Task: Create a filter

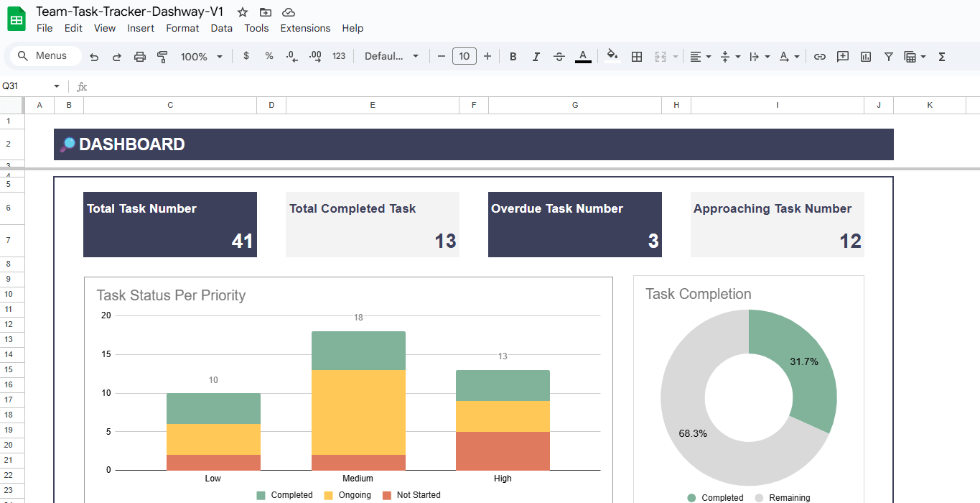Action: click(889, 56)
